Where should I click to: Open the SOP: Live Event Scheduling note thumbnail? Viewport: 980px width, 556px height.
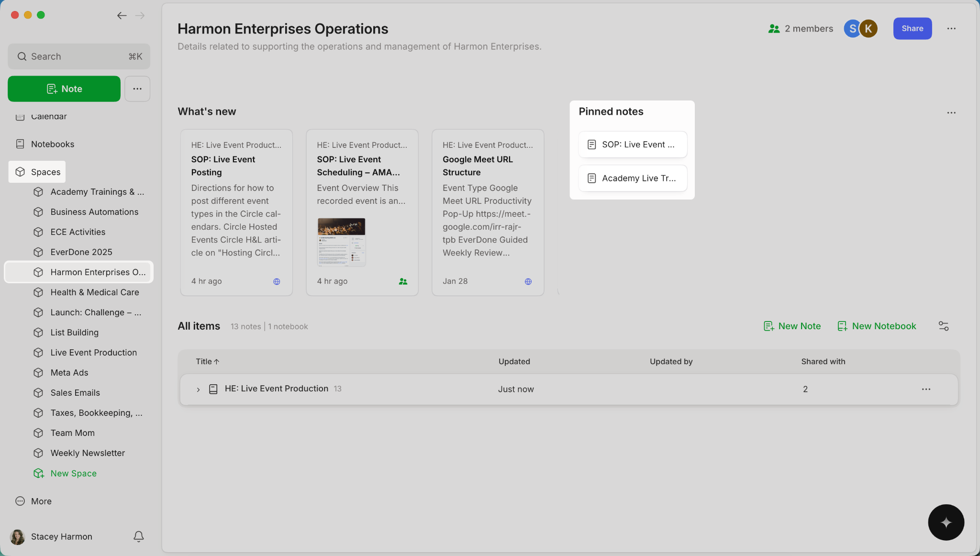(341, 242)
